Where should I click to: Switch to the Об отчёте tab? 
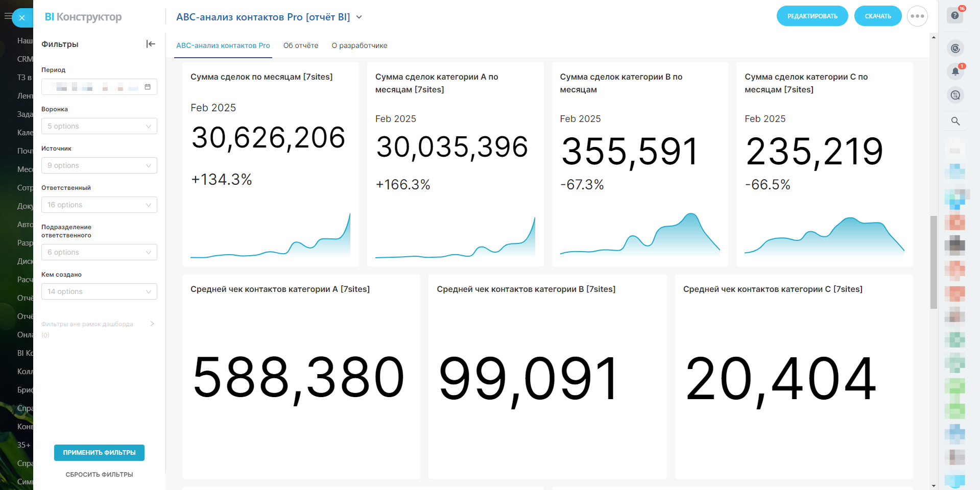(301, 45)
